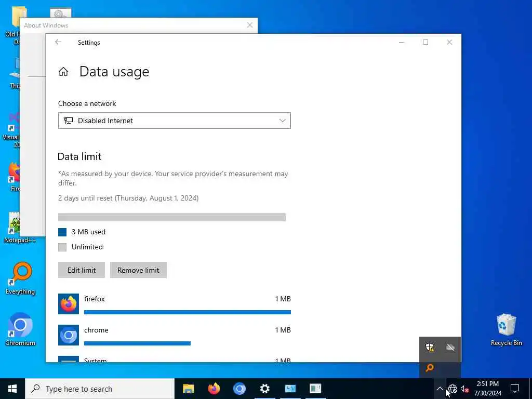Click the Remove limit button

point(138,270)
